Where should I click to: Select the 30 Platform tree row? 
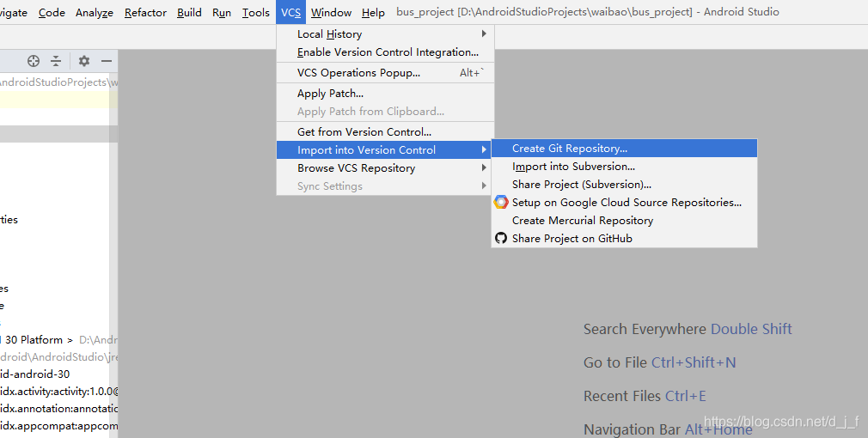58,339
